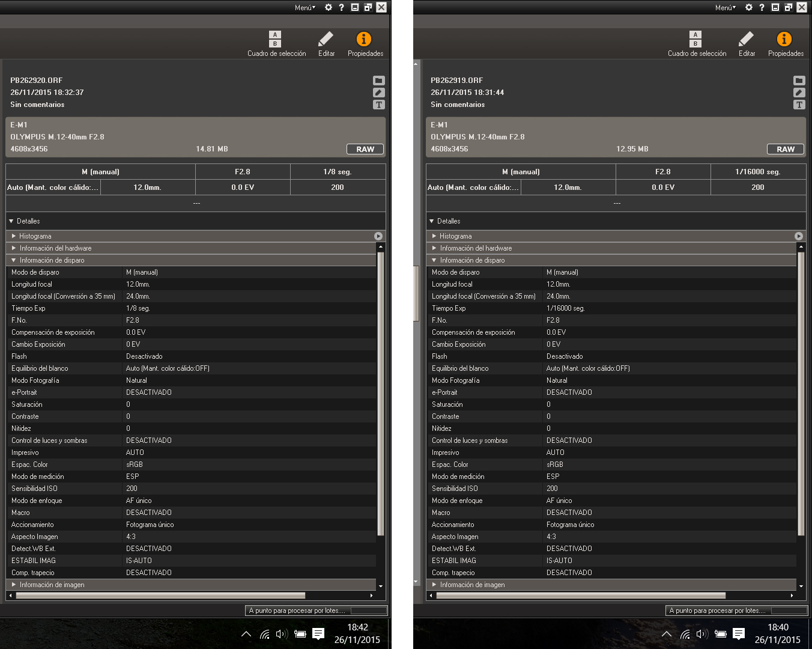Image resolution: width=812 pixels, height=649 pixels.
Task: Open network icon on 18:42 taskbar
Action: (265, 634)
